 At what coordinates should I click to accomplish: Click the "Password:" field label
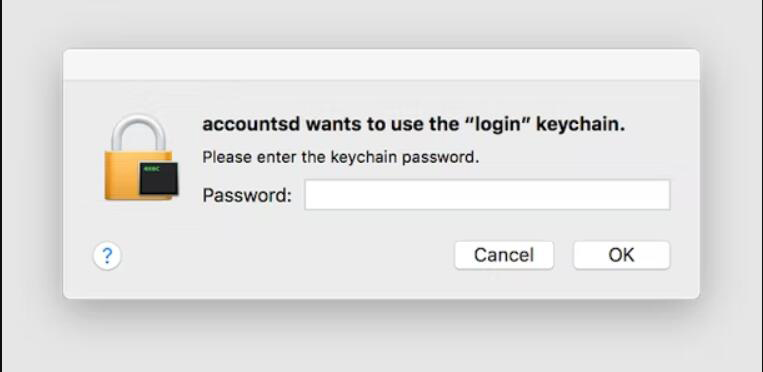tap(247, 195)
